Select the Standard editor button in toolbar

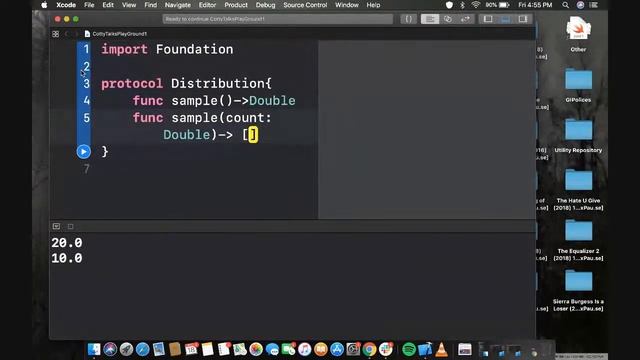[430, 19]
